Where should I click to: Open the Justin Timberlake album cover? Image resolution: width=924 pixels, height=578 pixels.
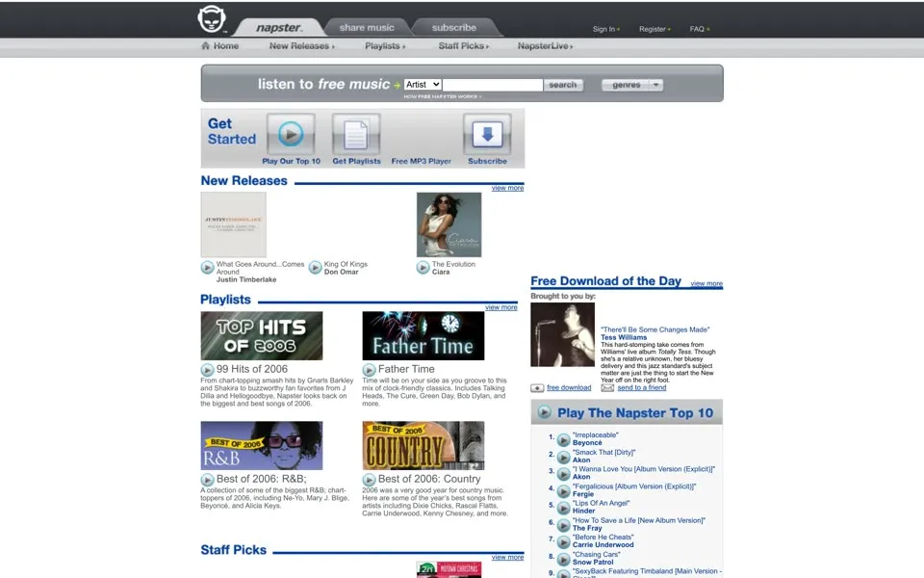233,224
